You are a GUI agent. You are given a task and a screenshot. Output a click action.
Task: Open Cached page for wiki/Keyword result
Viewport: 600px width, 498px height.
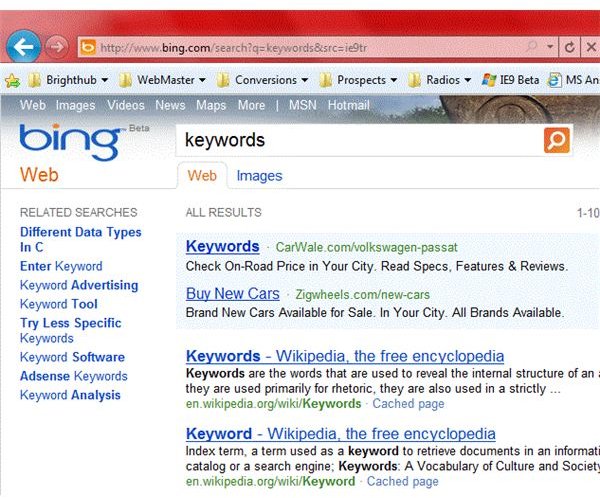pos(403,482)
